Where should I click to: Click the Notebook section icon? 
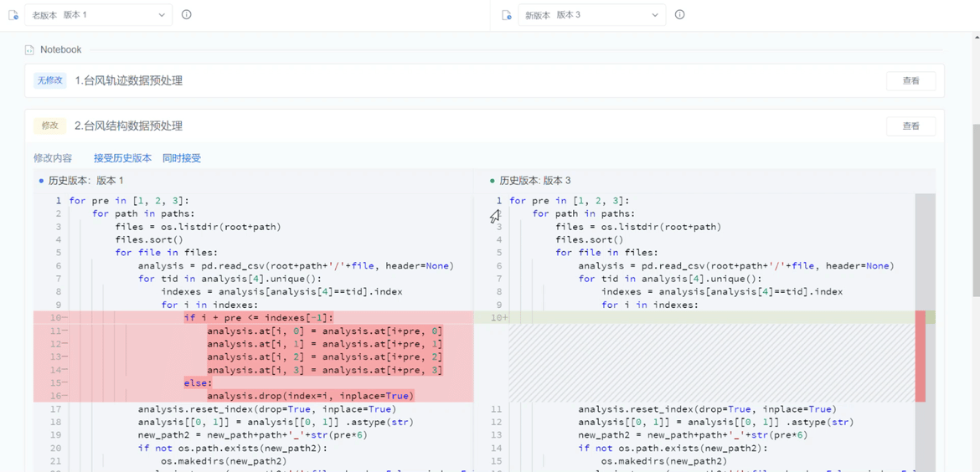click(x=28, y=50)
